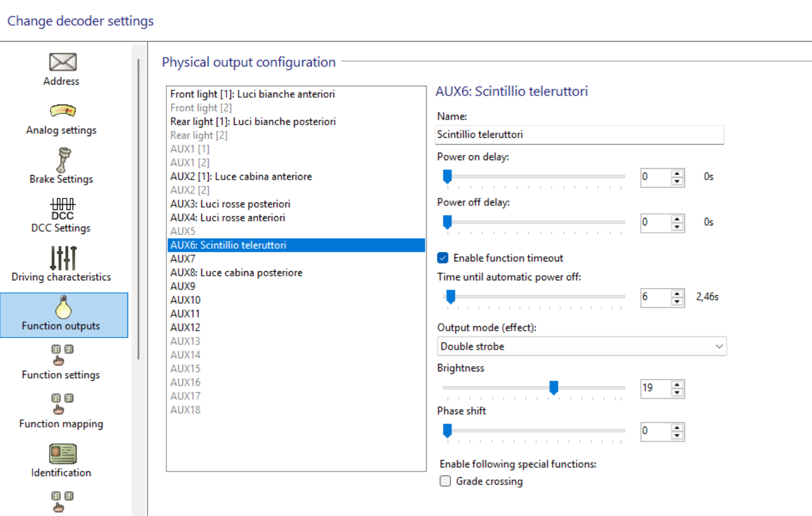This screenshot has width=812, height=516.
Task: Increase Brightness value with up arrow
Action: [677, 385]
